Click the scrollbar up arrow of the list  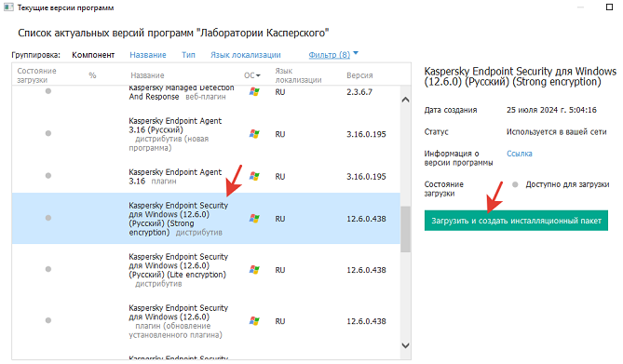tap(405, 100)
